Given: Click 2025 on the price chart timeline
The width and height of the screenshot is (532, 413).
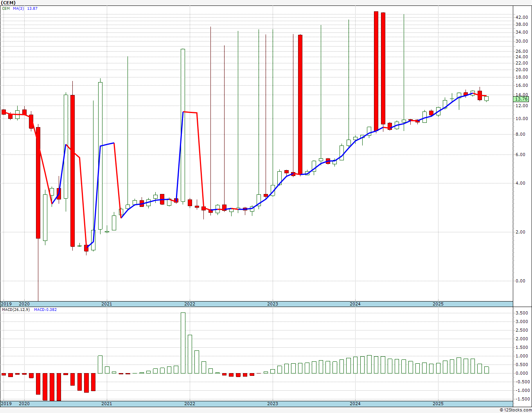Looking at the screenshot, I should 438,304.
